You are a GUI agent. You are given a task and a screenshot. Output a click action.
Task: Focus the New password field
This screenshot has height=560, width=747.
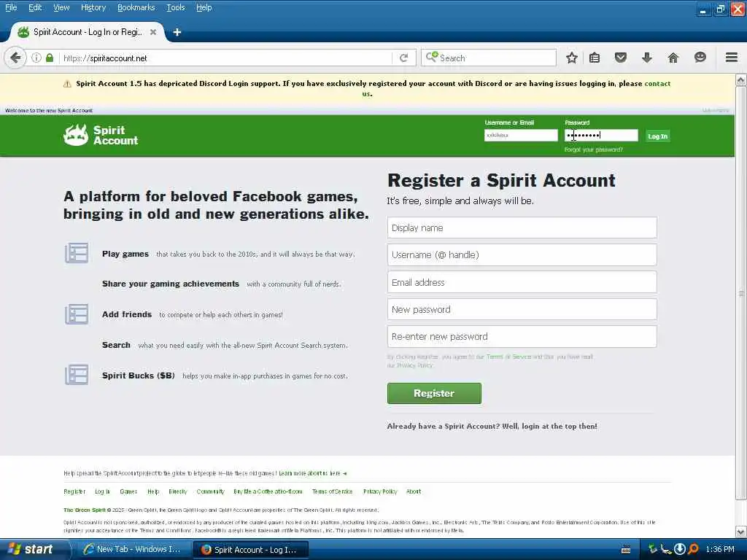[x=522, y=309]
